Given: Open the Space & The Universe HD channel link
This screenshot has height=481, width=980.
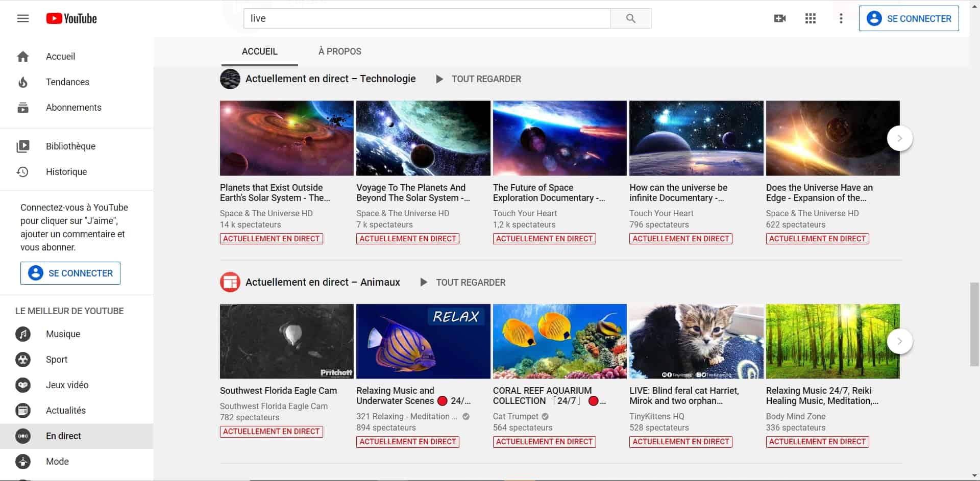Looking at the screenshot, I should coord(266,213).
